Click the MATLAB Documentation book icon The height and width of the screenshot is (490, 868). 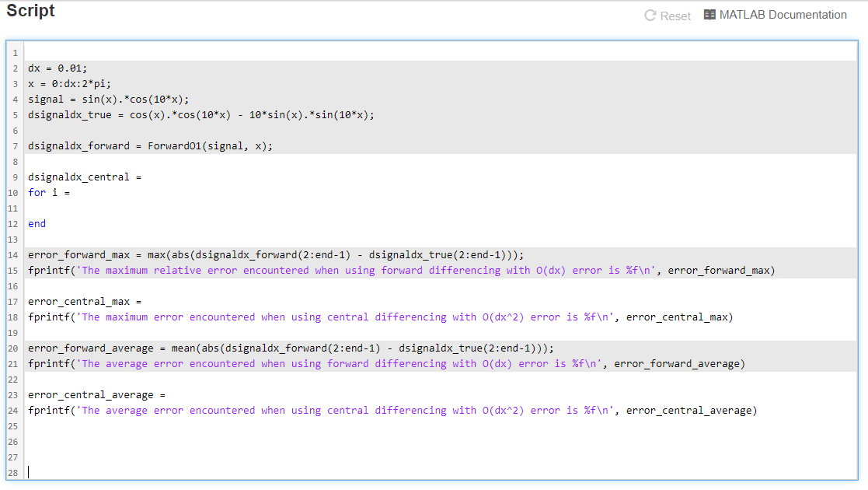tap(709, 14)
